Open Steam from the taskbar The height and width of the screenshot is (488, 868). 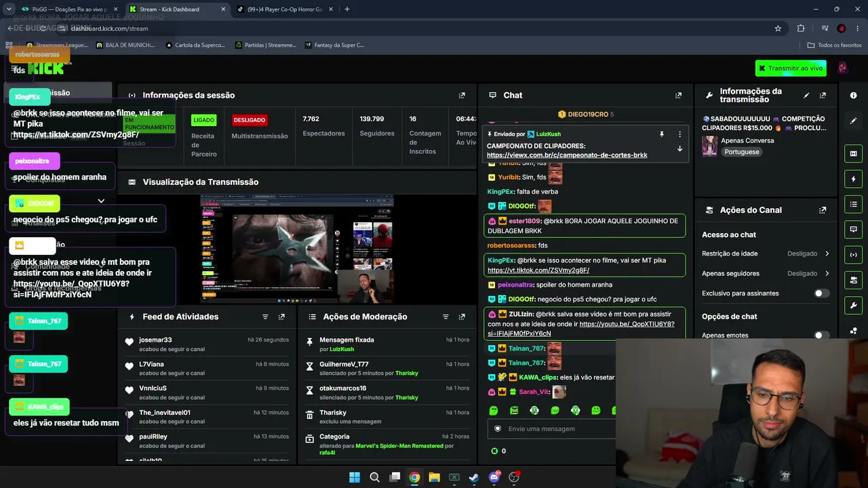474,477
